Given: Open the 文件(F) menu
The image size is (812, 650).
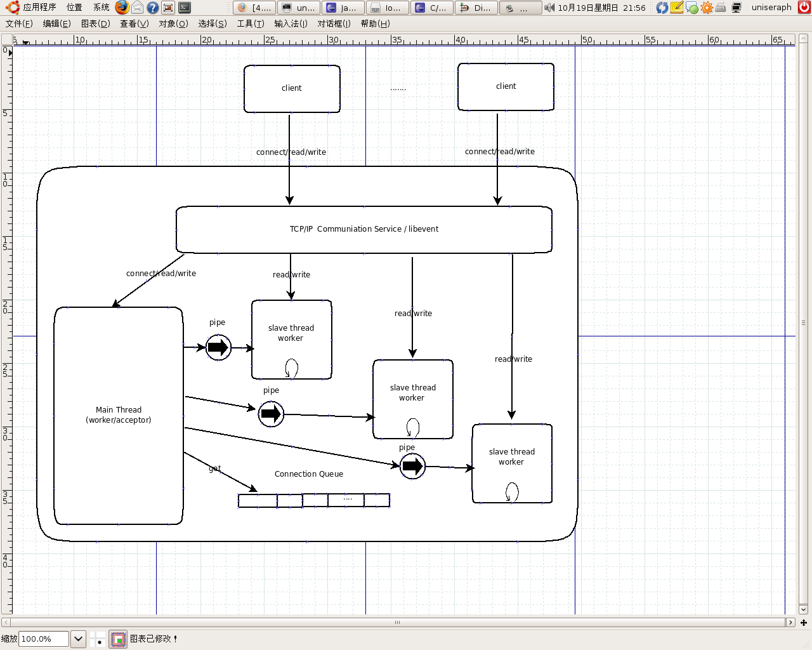Looking at the screenshot, I should [19, 23].
